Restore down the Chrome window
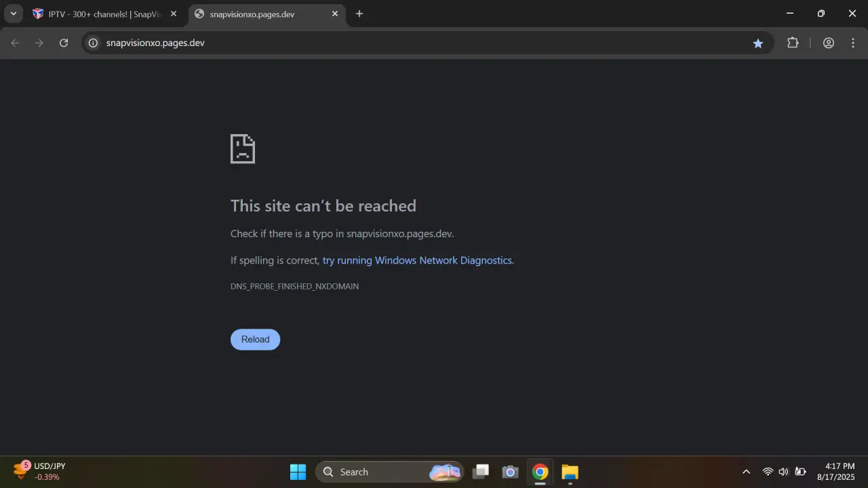Viewport: 868px width, 488px height. coord(821,14)
